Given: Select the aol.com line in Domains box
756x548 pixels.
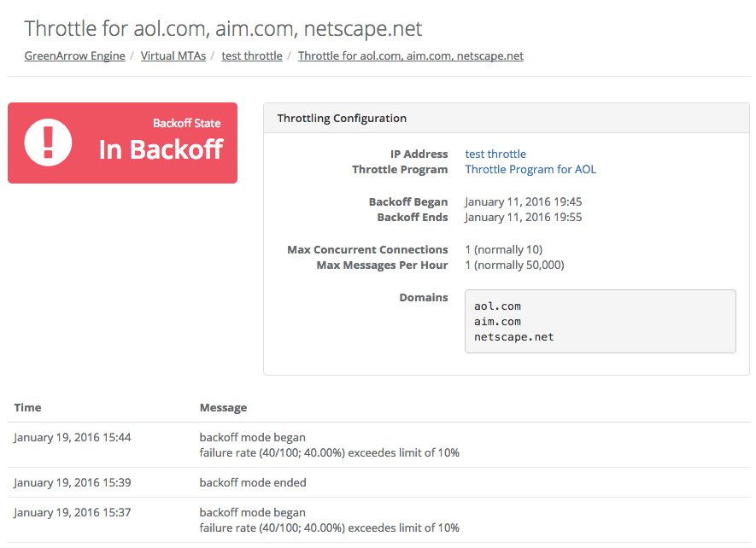Looking at the screenshot, I should pos(498,306).
